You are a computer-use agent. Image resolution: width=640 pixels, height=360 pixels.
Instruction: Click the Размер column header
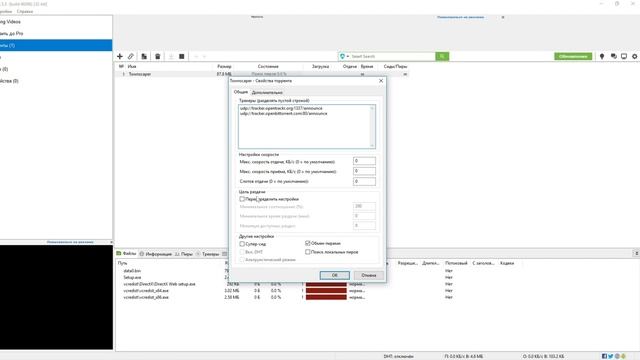(x=224, y=66)
